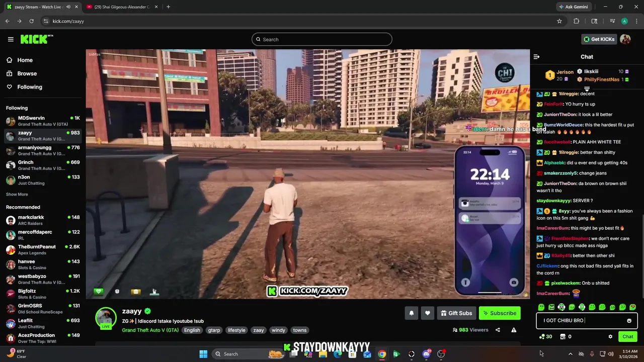Open the Kicks shop icon showing 0
Viewport: 644px width, 362px height.
[x=566, y=337]
